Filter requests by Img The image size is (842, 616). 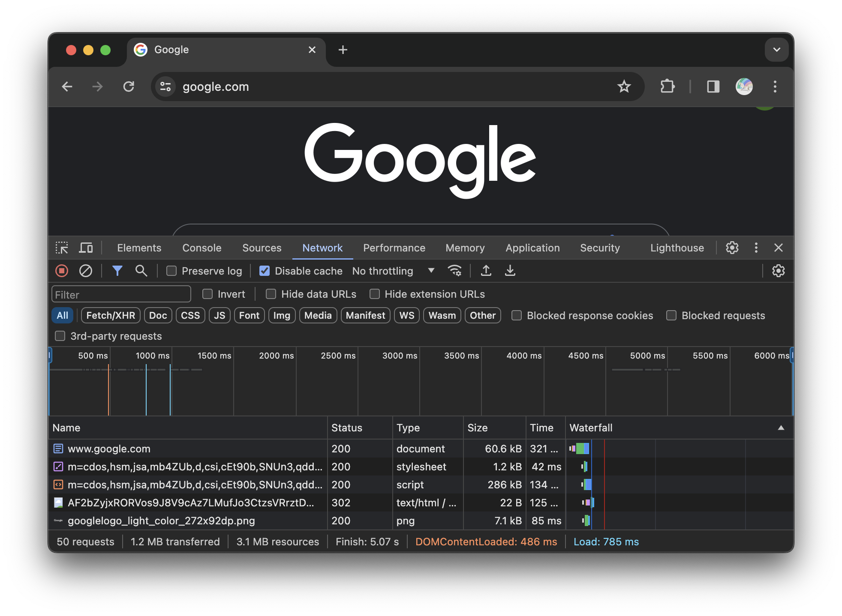[x=282, y=315]
